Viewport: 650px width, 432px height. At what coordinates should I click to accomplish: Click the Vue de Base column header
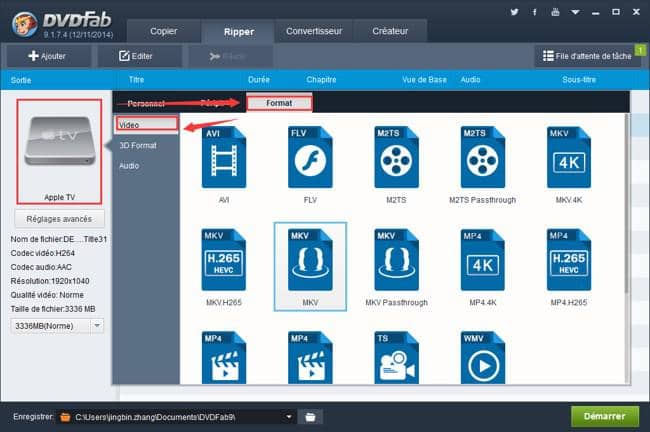pyautogui.click(x=424, y=80)
